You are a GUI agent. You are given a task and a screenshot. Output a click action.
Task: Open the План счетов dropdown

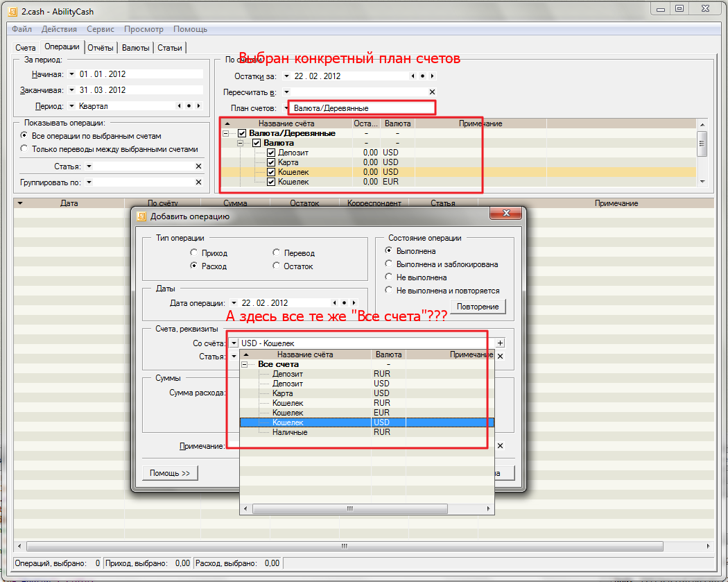[x=286, y=108]
